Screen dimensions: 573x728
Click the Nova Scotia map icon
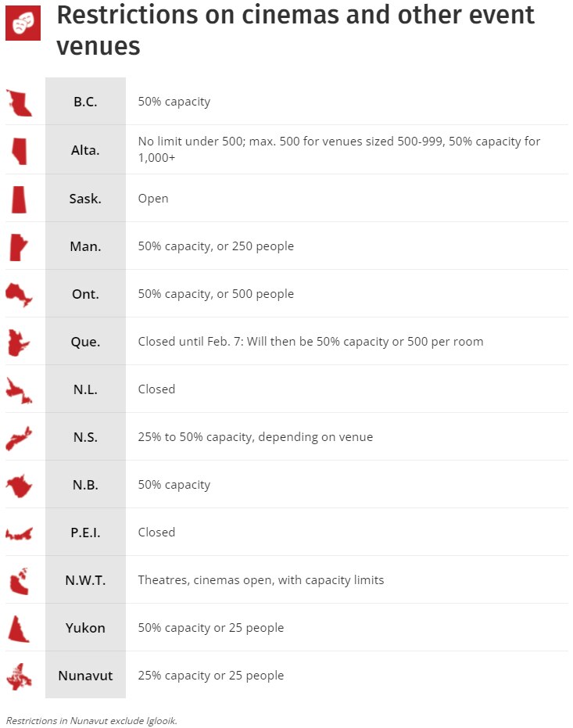(x=19, y=437)
